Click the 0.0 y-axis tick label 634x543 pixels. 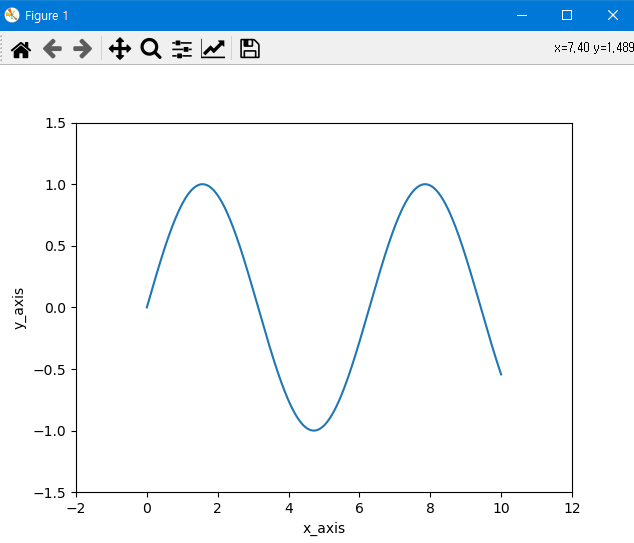coord(55,308)
